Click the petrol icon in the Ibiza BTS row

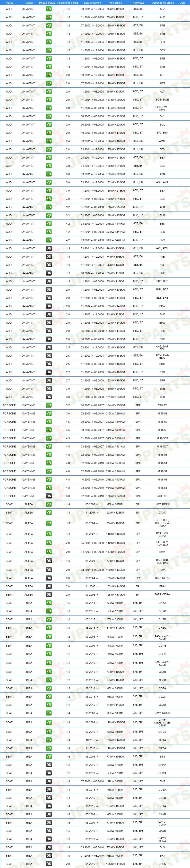[x=49, y=757]
